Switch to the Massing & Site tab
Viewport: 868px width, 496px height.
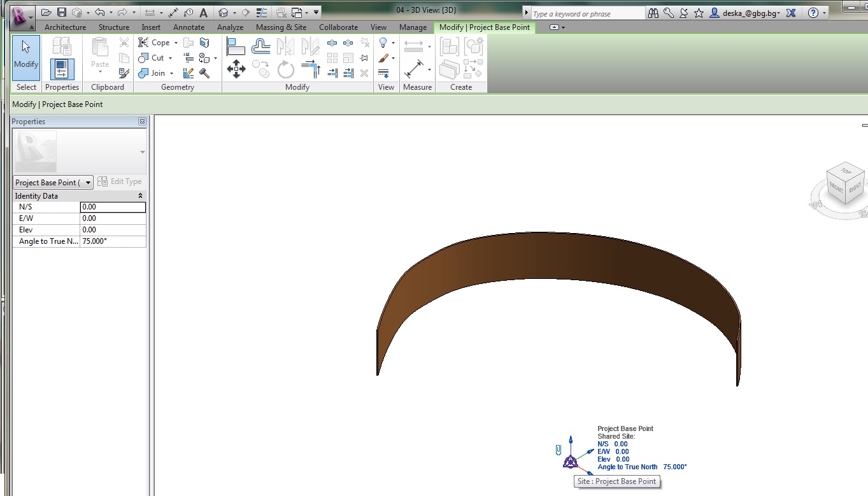pyautogui.click(x=281, y=27)
